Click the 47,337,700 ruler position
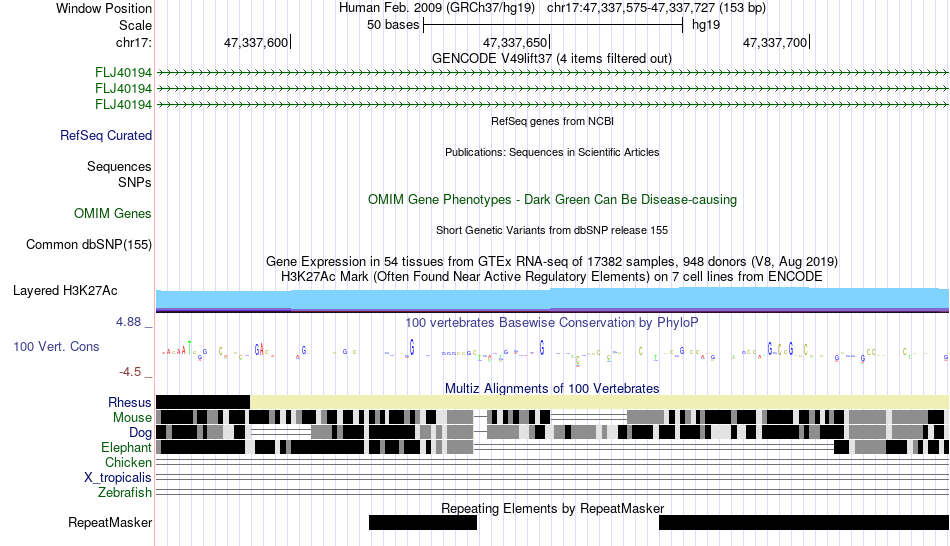Screen dimensions: 950x546 point(775,42)
